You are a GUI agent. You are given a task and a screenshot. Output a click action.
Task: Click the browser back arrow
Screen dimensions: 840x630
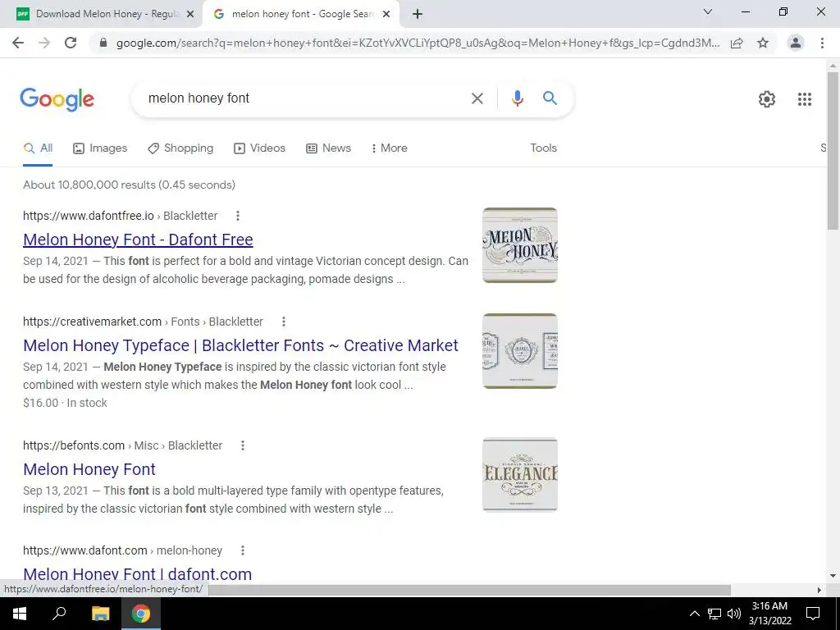(x=18, y=43)
